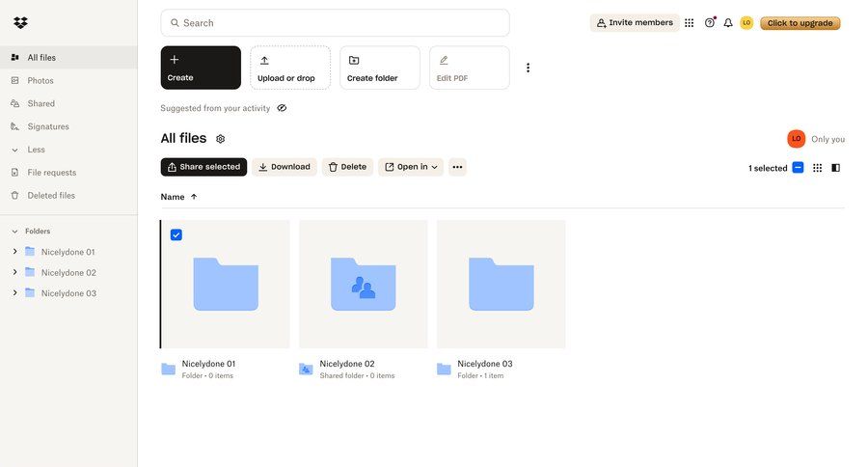Click the red LO member avatar
The image size is (868, 467).
pyautogui.click(x=796, y=139)
